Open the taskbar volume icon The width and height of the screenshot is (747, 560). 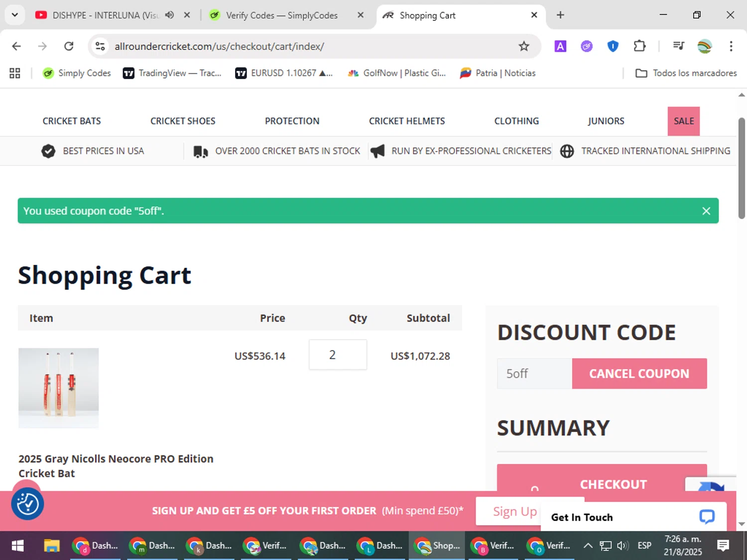(x=622, y=546)
